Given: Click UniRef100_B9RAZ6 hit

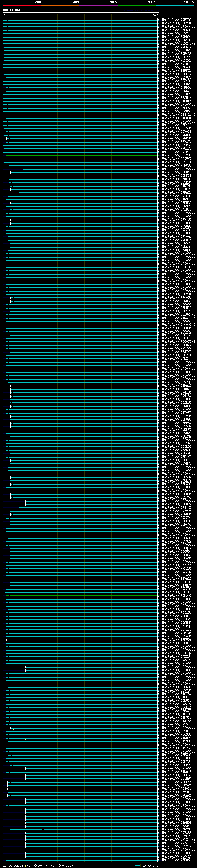Looking at the screenshot, I should point(177,193).
